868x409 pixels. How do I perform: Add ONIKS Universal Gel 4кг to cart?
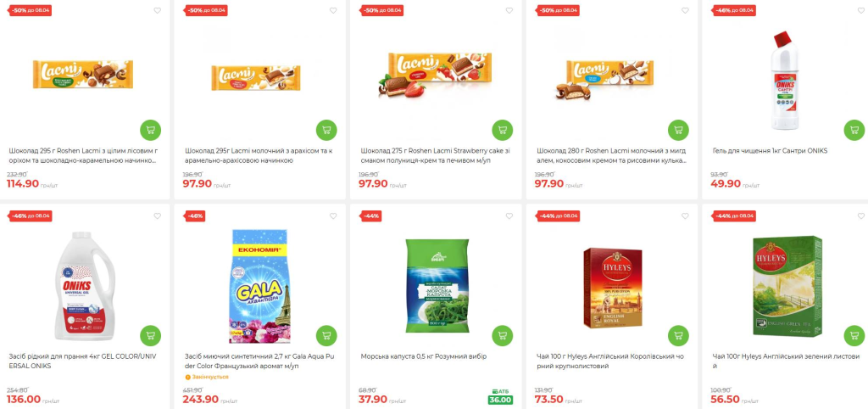click(x=151, y=336)
